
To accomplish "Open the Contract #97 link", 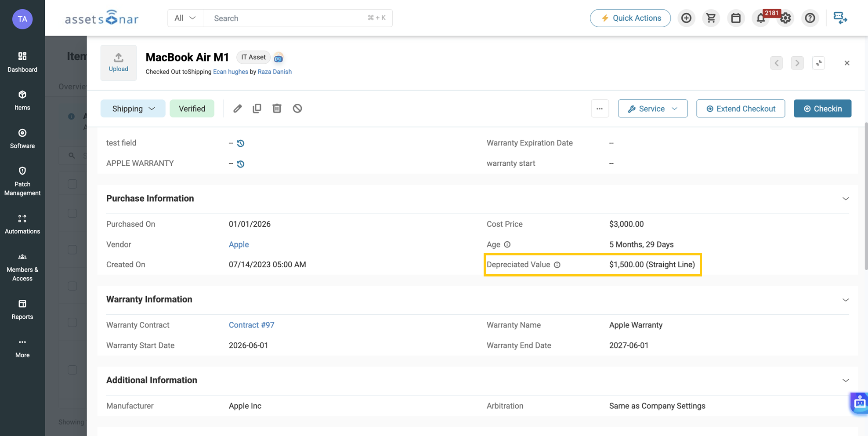I will click(x=251, y=325).
